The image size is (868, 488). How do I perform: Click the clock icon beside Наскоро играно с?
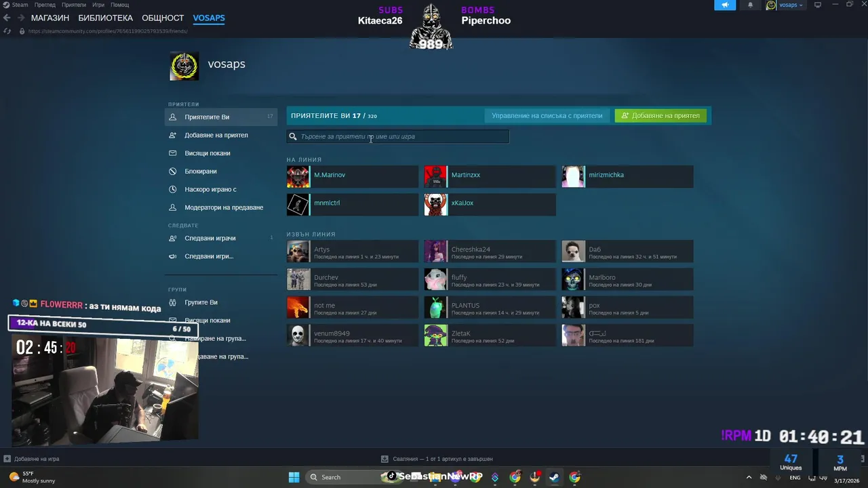pos(173,189)
